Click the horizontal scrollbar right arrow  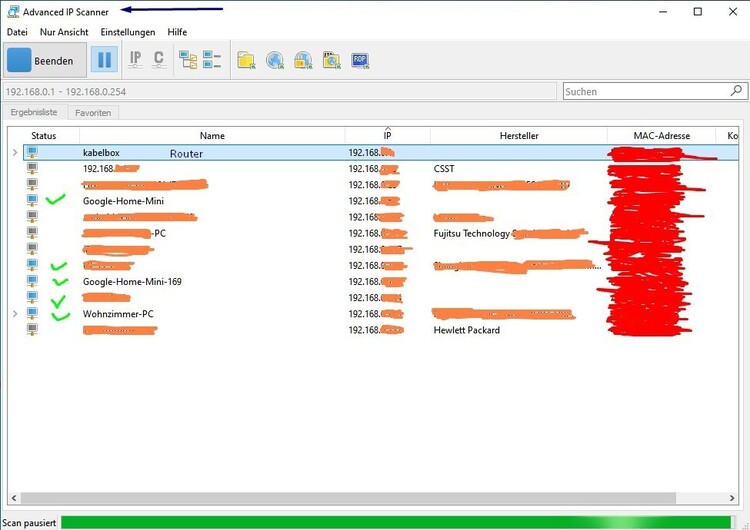(732, 498)
